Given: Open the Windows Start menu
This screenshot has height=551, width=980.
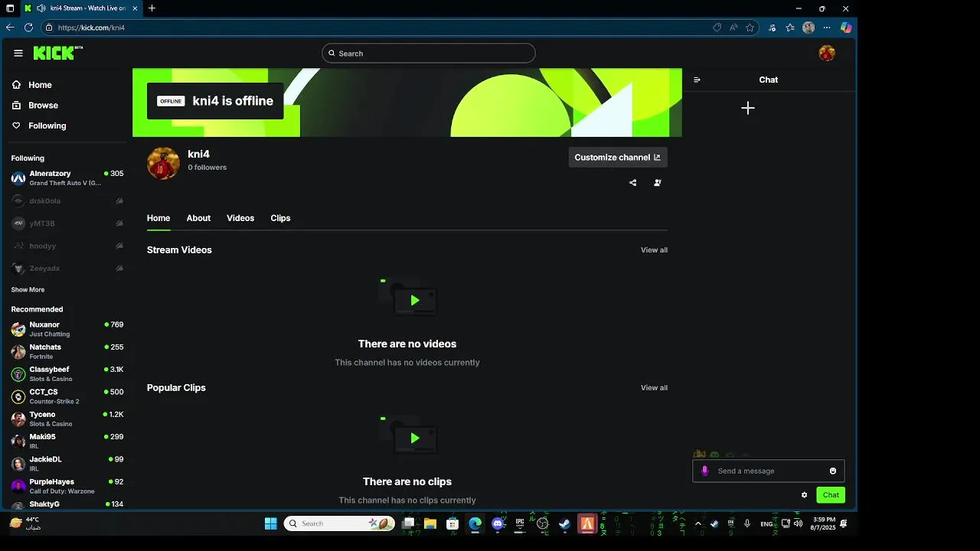Looking at the screenshot, I should [270, 523].
